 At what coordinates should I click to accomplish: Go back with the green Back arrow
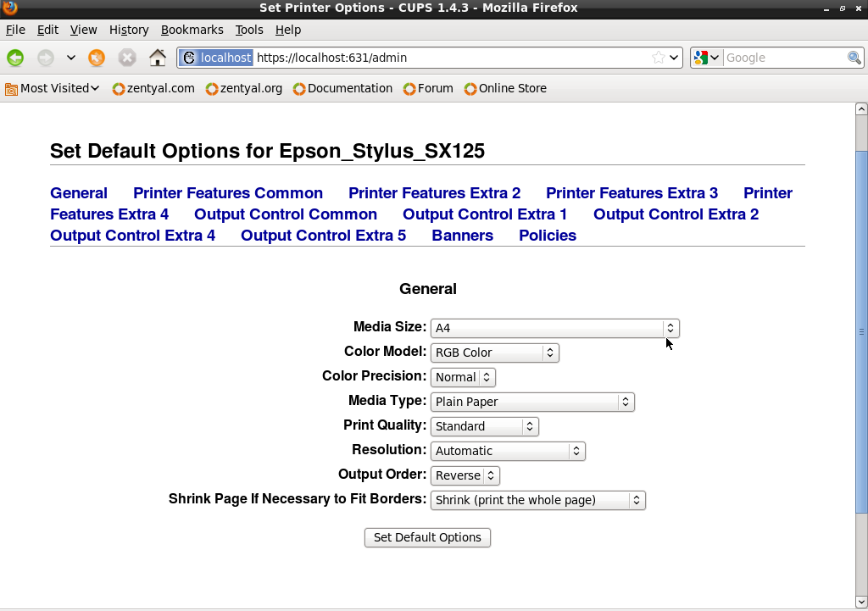15,58
